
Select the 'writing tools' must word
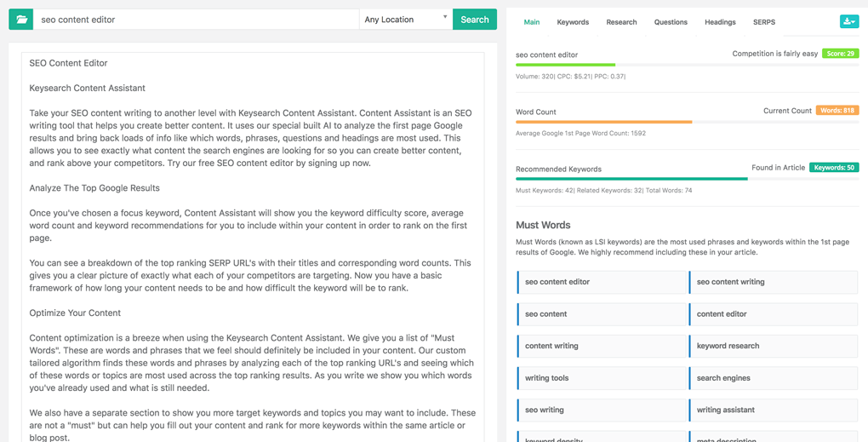(601, 378)
